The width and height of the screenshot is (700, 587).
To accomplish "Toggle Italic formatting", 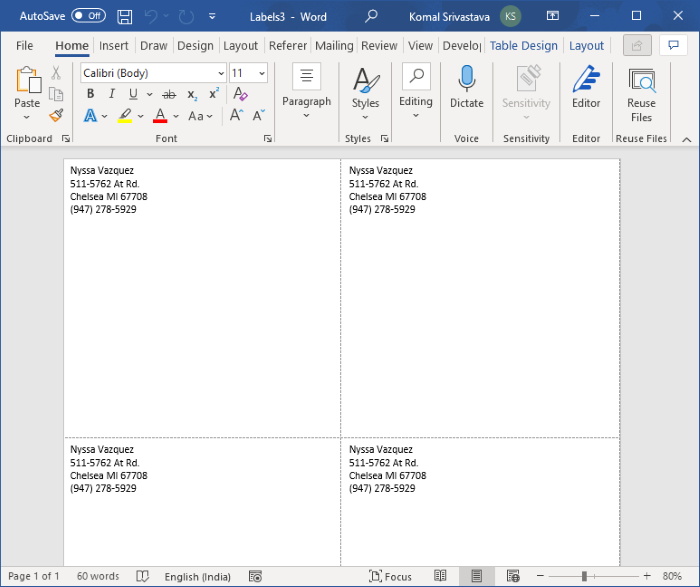I will point(114,94).
